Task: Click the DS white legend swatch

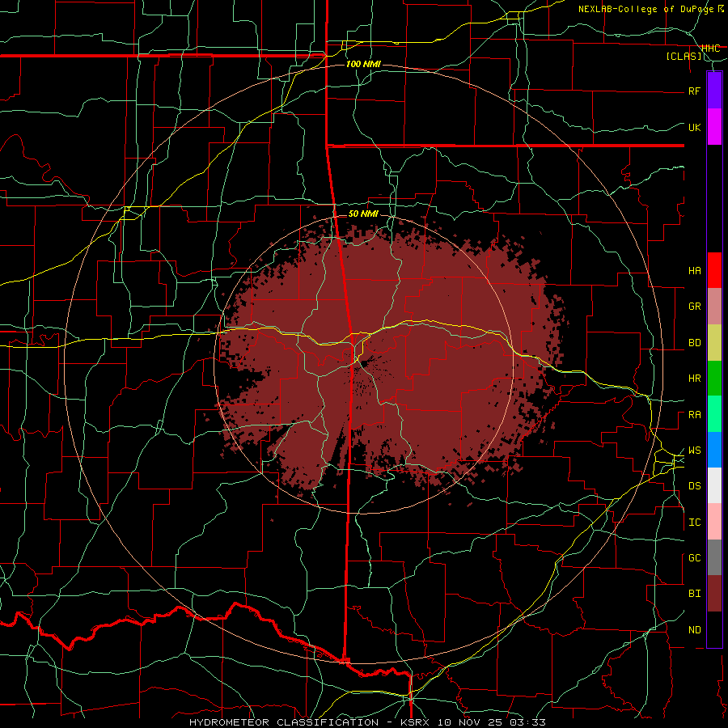Action: pyautogui.click(x=714, y=485)
